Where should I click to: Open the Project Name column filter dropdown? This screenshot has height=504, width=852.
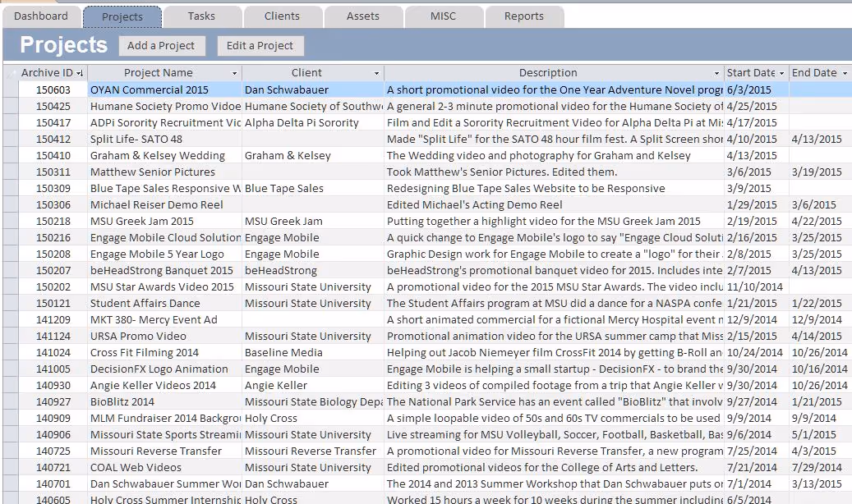pos(235,73)
